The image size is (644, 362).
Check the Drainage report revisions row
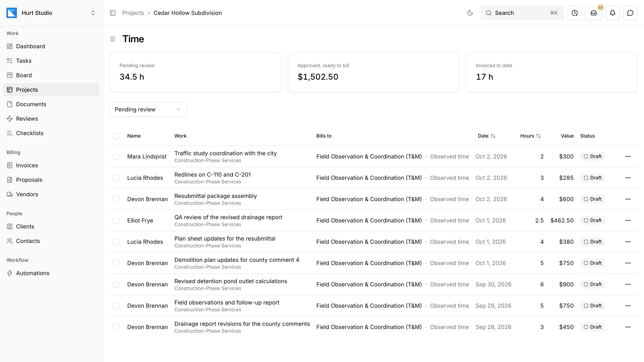point(116,327)
